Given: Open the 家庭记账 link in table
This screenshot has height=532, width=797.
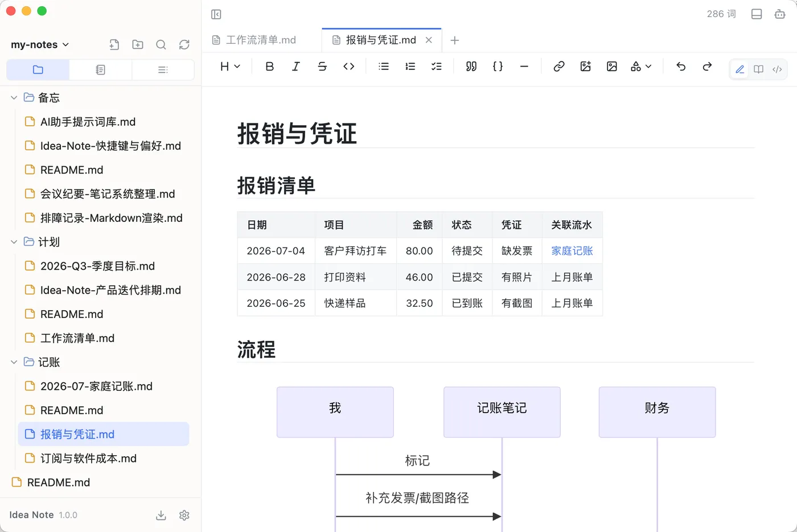Looking at the screenshot, I should click(x=572, y=251).
